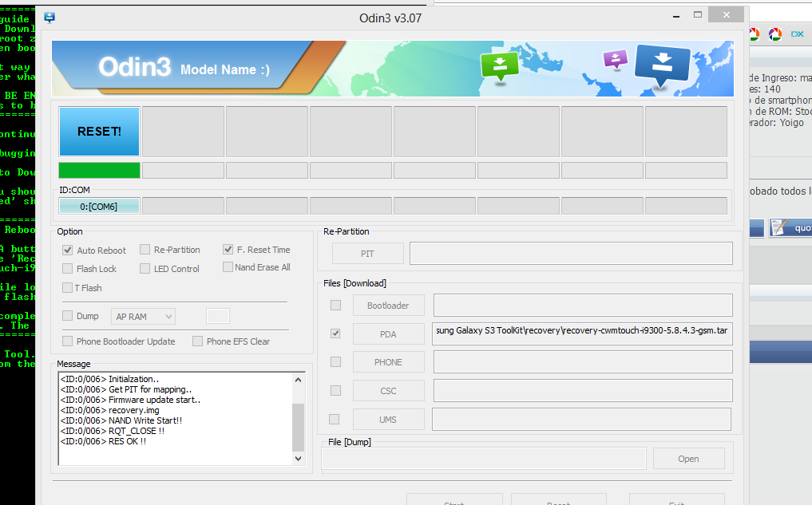Click the 'Firmware update start..' log line
This screenshot has width=812, height=505.
(x=130, y=400)
